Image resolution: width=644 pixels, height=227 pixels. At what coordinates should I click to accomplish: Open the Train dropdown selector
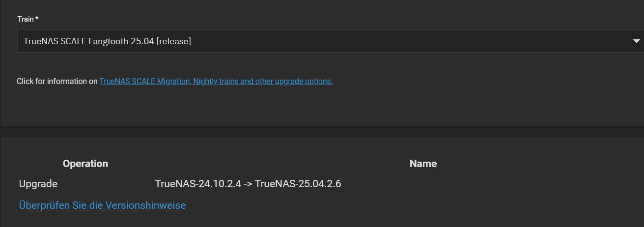(x=324, y=41)
